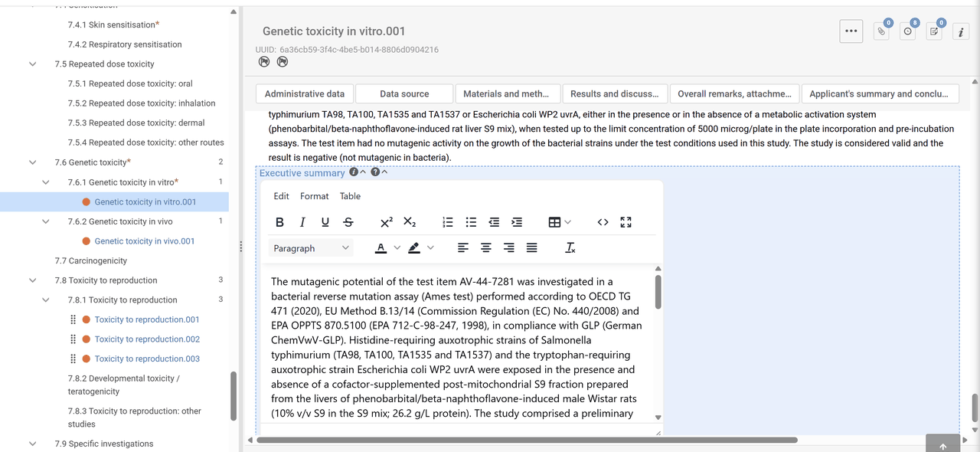Apply bold formatting in the editor

coord(279,222)
